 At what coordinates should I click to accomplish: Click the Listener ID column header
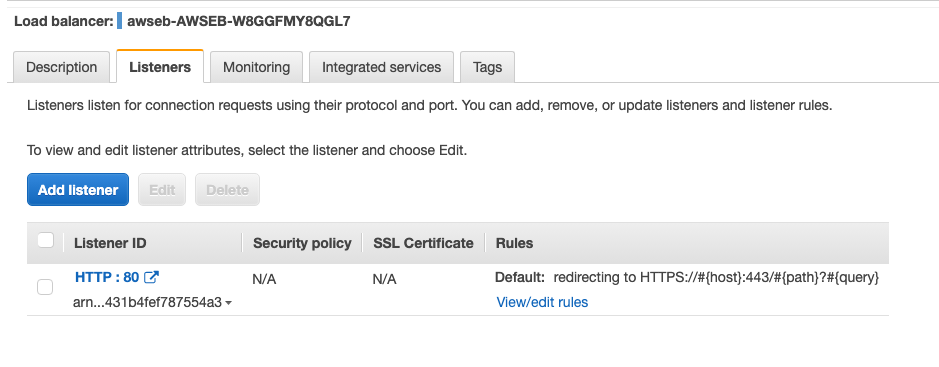click(110, 243)
